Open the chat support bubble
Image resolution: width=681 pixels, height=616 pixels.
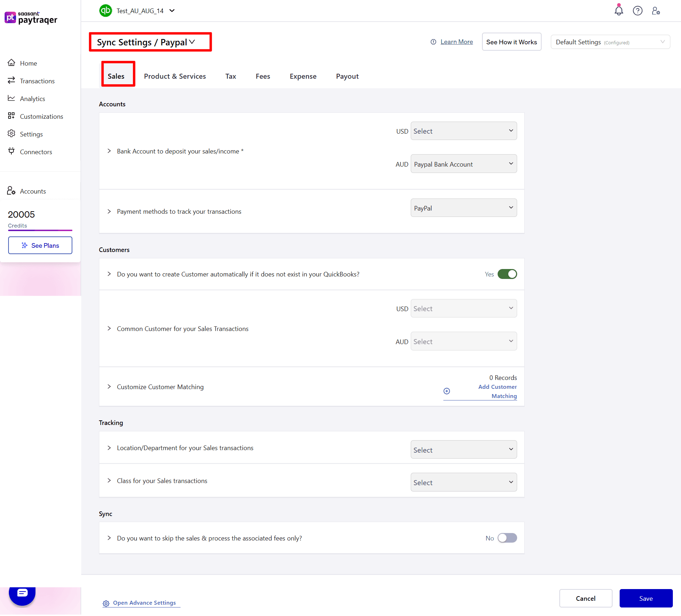point(22,596)
